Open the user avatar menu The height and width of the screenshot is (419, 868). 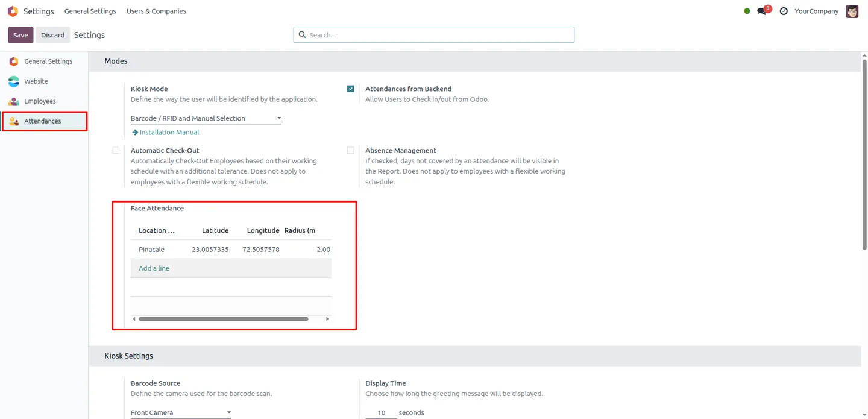pyautogui.click(x=852, y=11)
